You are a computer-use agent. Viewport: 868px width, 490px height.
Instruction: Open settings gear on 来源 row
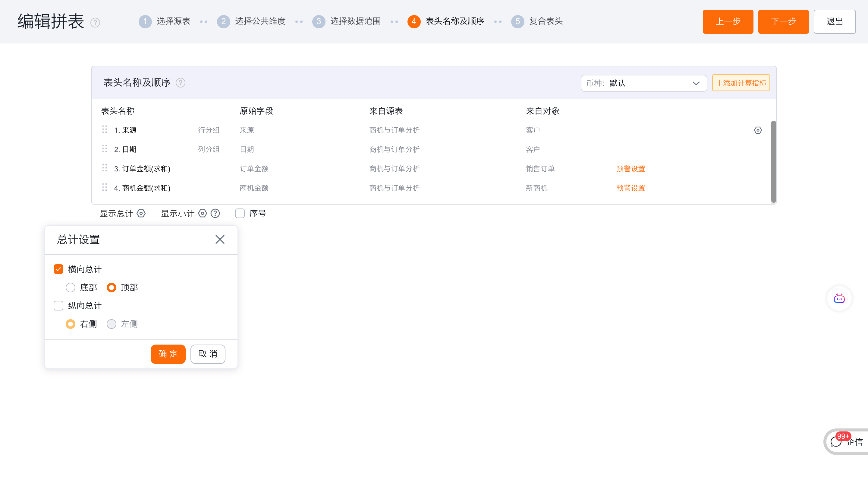tap(758, 130)
